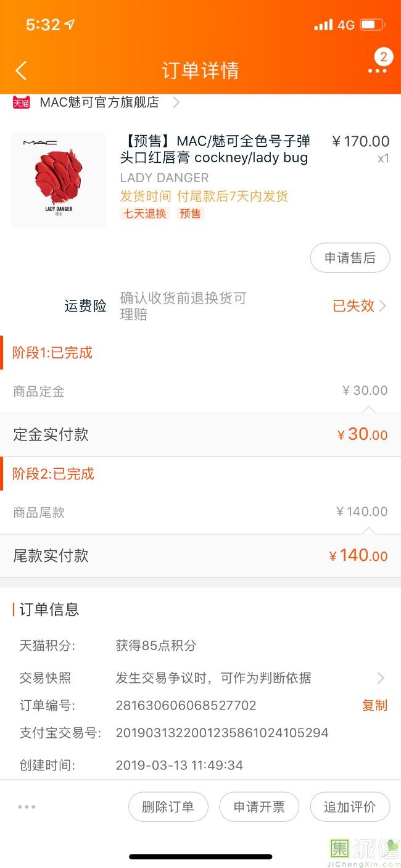Viewport: 401px width, 868px height.
Task: Tap the notification badge showing 2
Action: pos(384,57)
